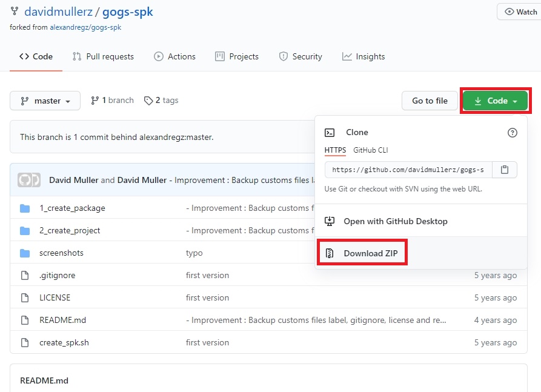Open 'first version' commit for LICENSE
Image resolution: width=541 pixels, height=392 pixels.
coord(207,298)
